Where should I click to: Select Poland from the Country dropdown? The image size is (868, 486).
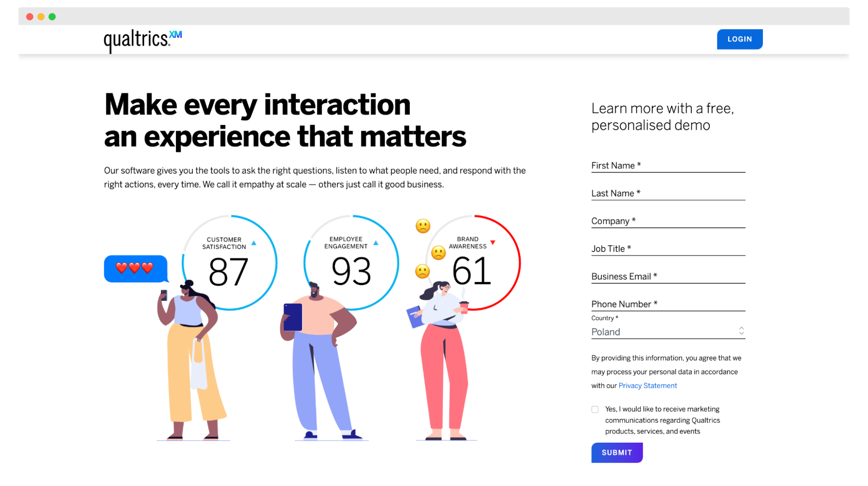coord(667,332)
